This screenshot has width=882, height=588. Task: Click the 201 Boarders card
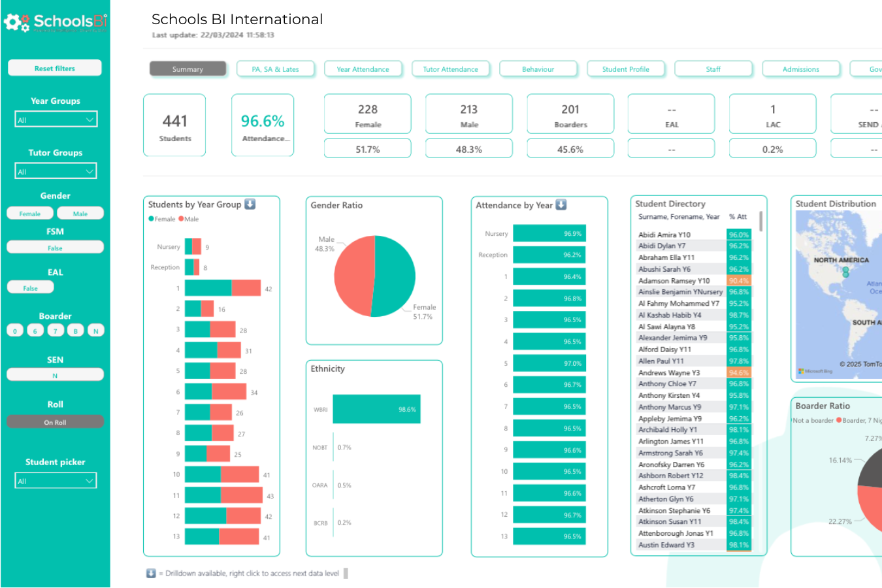[x=570, y=114]
